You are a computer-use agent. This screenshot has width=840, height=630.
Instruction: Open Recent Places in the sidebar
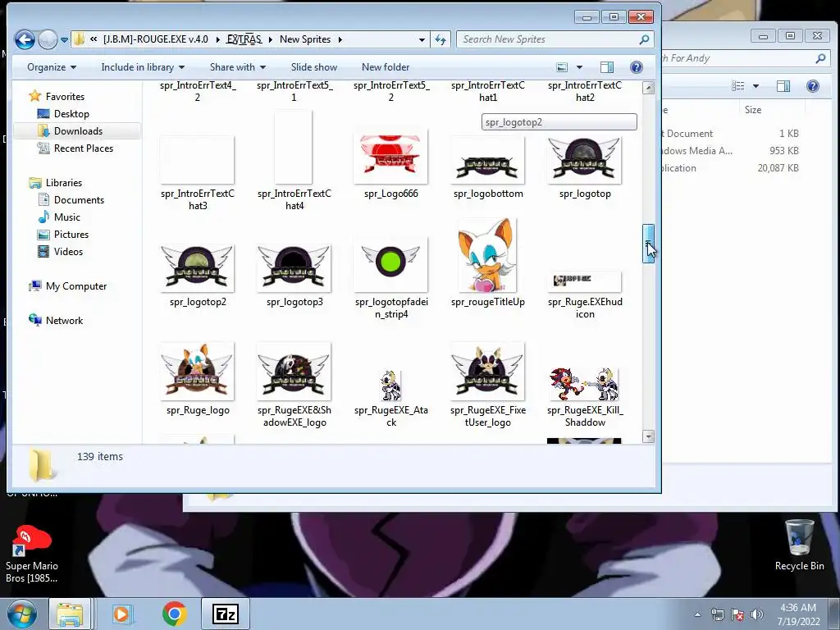click(75, 148)
